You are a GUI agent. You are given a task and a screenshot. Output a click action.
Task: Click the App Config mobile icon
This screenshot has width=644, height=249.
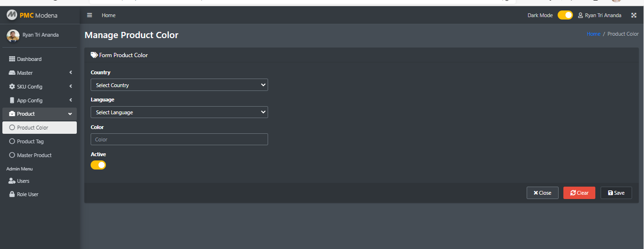[12, 100]
